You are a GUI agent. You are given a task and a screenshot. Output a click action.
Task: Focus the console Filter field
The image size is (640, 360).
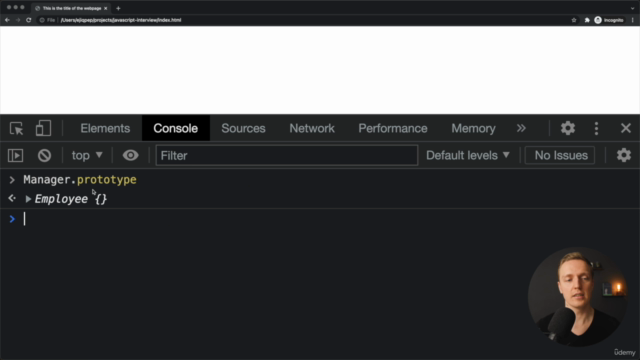[287, 156]
